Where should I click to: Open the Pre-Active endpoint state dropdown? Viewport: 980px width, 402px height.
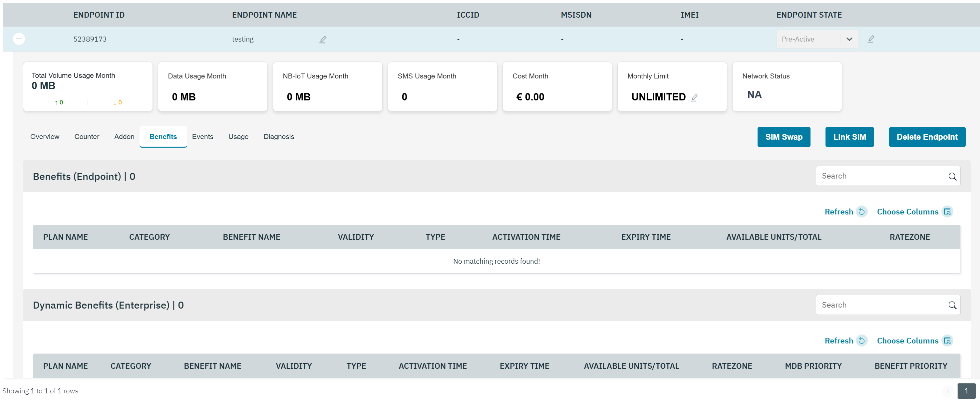(849, 39)
